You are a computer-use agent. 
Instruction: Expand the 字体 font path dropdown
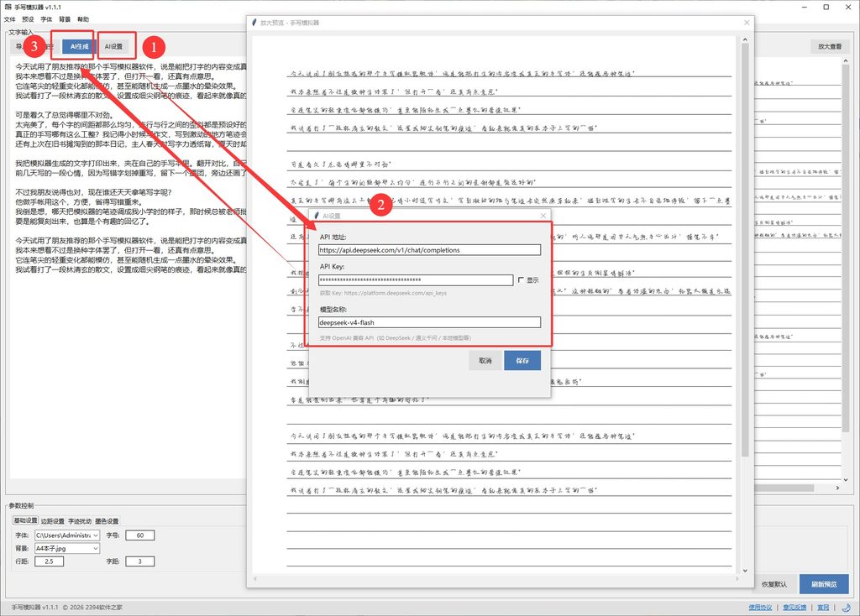coord(96,535)
